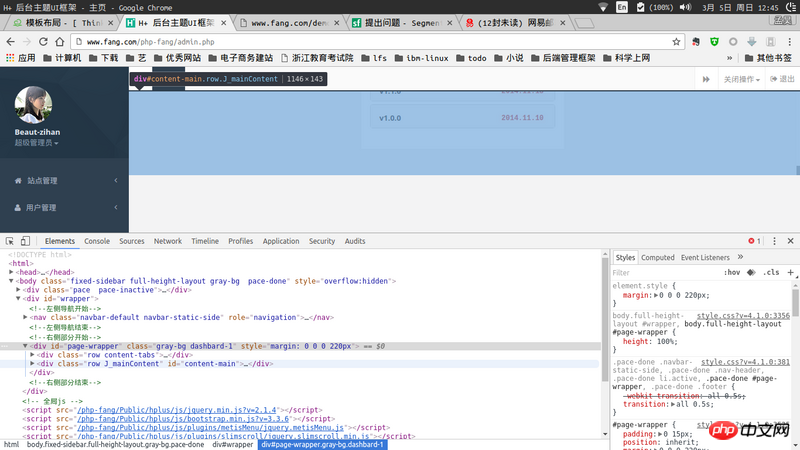This screenshot has height=450, width=800.
Task: Open style.css?v=4.1.0:3356 source link
Action: (x=743, y=316)
